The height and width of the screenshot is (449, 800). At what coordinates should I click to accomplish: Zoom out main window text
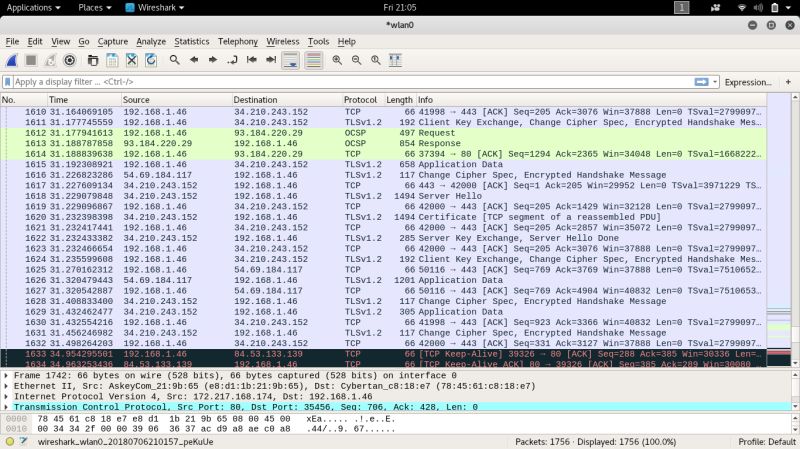pos(356,60)
